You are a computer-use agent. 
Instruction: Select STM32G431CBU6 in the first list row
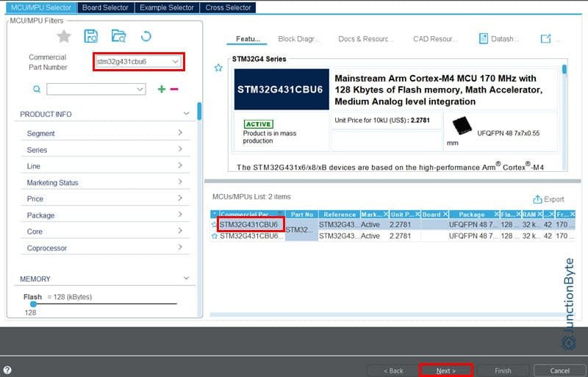[248, 225]
